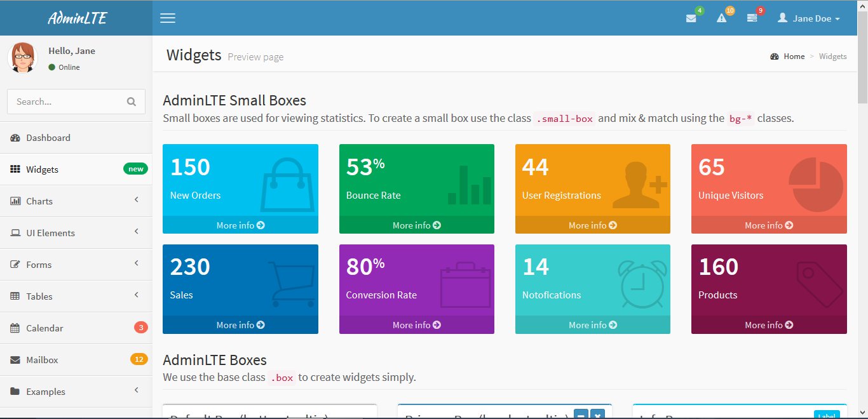The height and width of the screenshot is (419, 868).
Task: Open the Jane Doe account dropdown
Action: pyautogui.click(x=809, y=18)
